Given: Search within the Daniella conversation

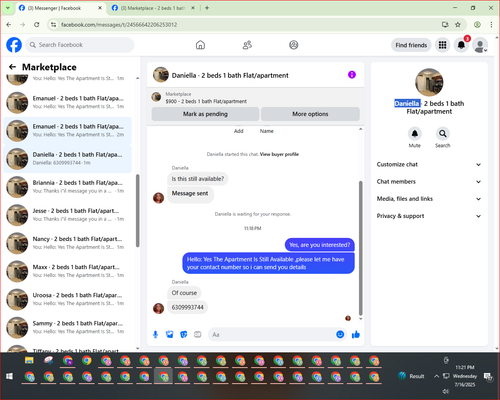Looking at the screenshot, I should 443,134.
